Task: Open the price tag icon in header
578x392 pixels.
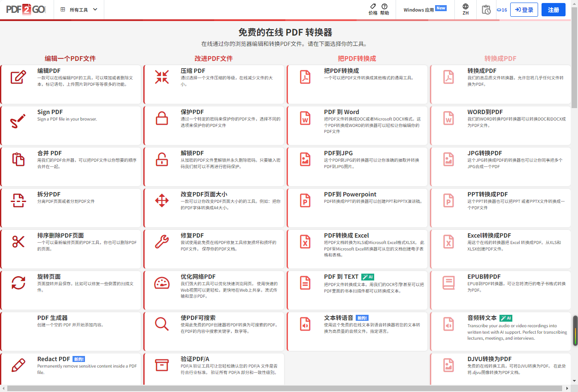Action: pos(373,6)
